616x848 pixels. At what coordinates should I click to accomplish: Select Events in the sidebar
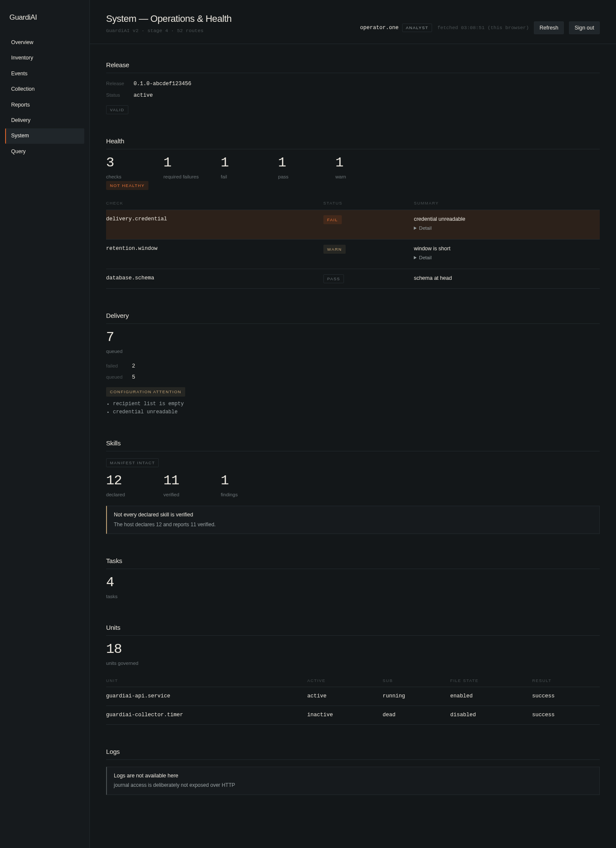click(x=44, y=74)
